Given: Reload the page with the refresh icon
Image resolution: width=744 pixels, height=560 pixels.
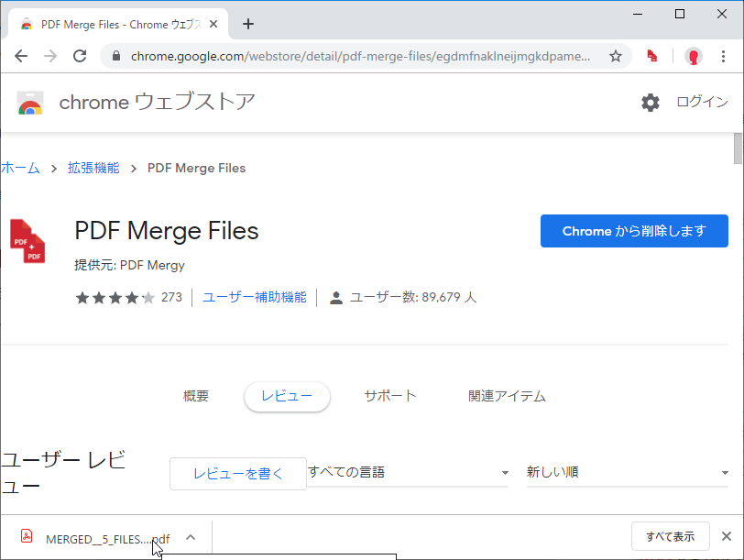Looking at the screenshot, I should pos(80,56).
